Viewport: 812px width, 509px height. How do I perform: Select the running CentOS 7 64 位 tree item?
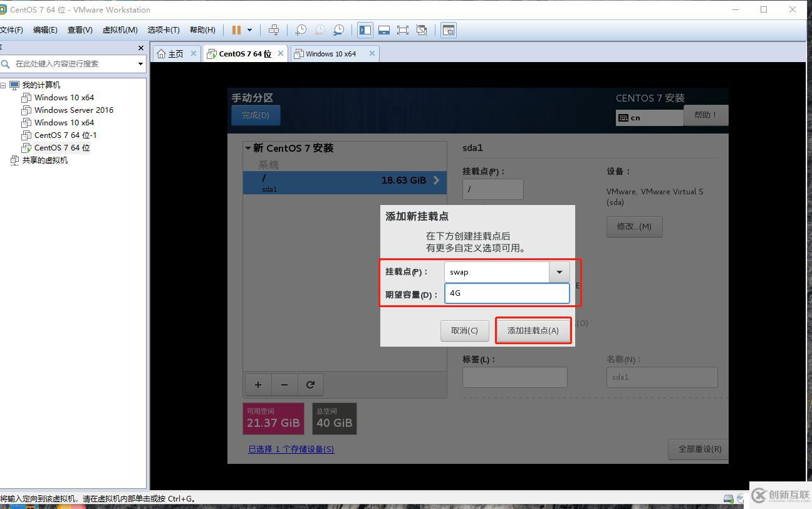[62, 148]
